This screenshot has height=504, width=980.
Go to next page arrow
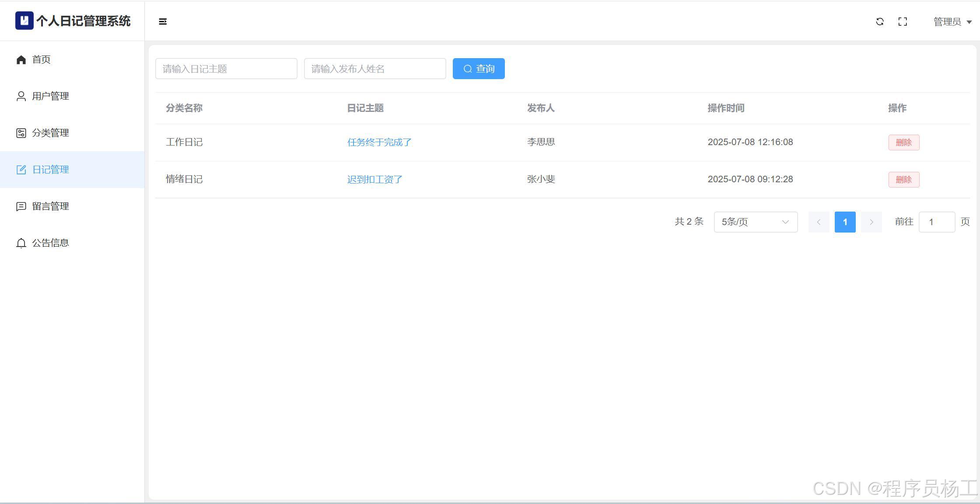coord(871,222)
